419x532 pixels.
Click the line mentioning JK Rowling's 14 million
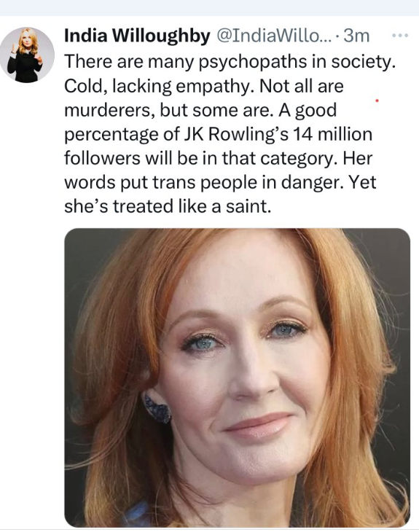point(218,134)
